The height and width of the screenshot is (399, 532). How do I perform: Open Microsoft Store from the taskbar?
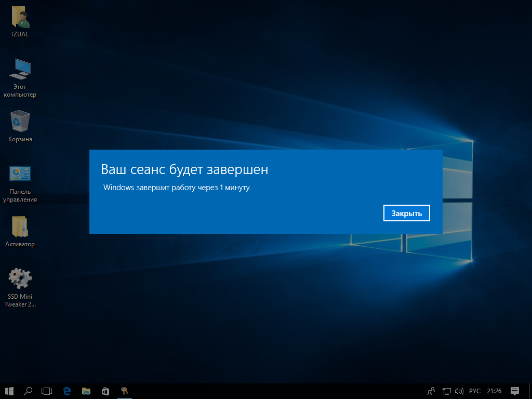click(x=105, y=391)
